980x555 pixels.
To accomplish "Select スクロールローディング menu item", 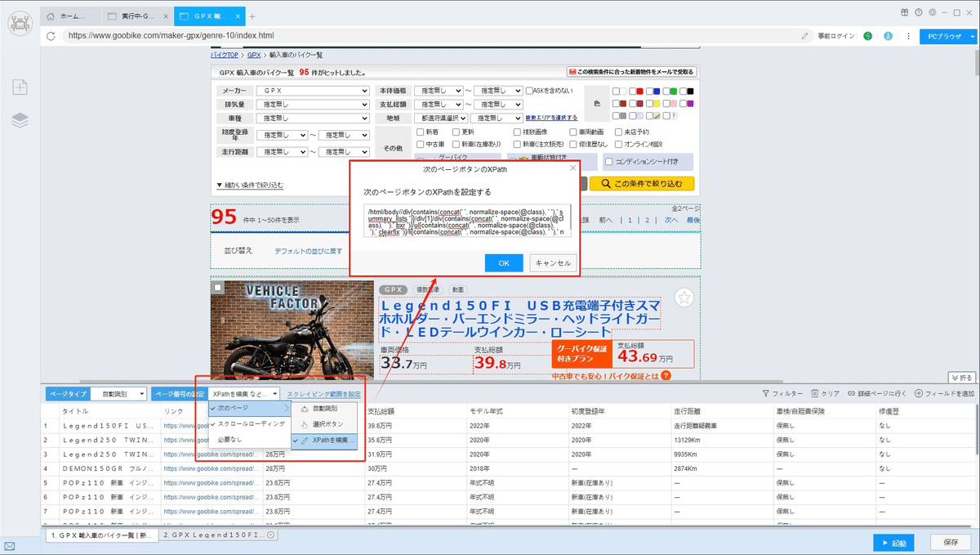I will (249, 423).
